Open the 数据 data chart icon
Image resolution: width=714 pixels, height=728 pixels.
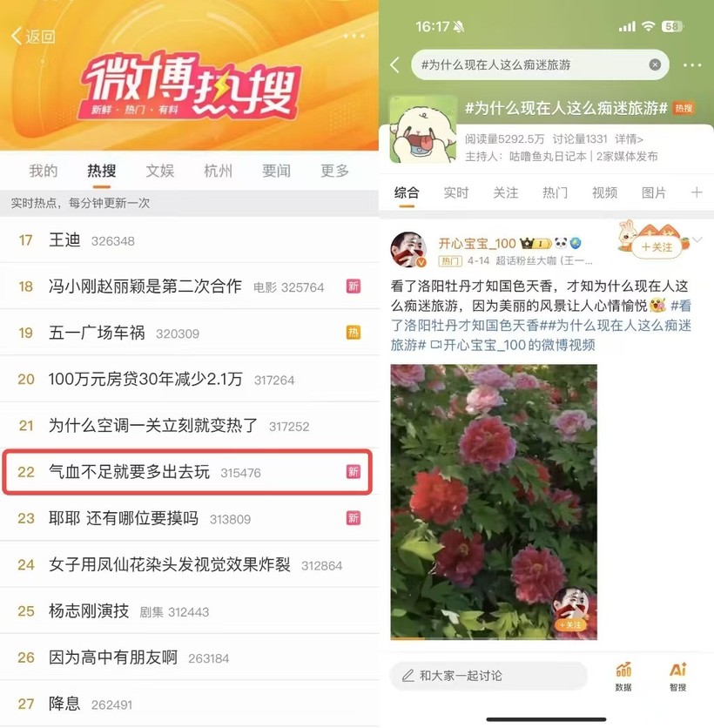coord(623,676)
